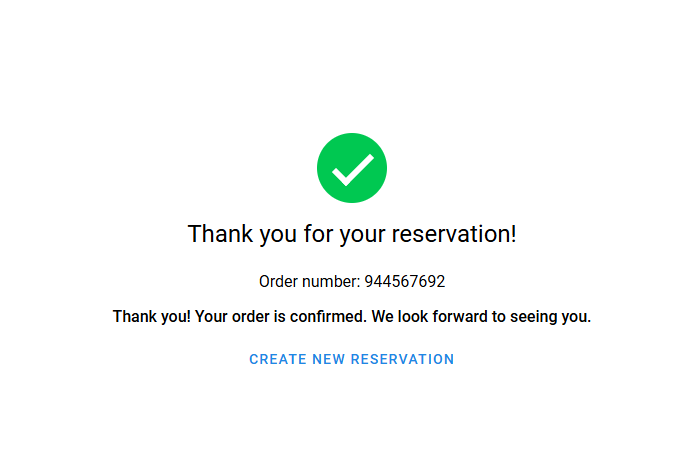This screenshot has height=476, width=699.
Task: Start another booking via Create New Reservation
Action: coord(352,359)
